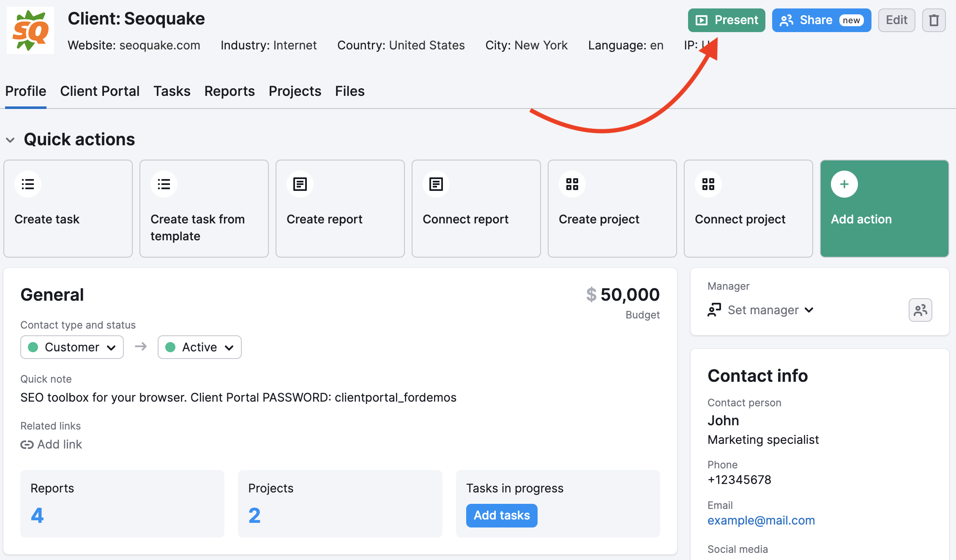Click the plus icon on Add action
This screenshot has width=956, height=560.
pyautogui.click(x=844, y=184)
